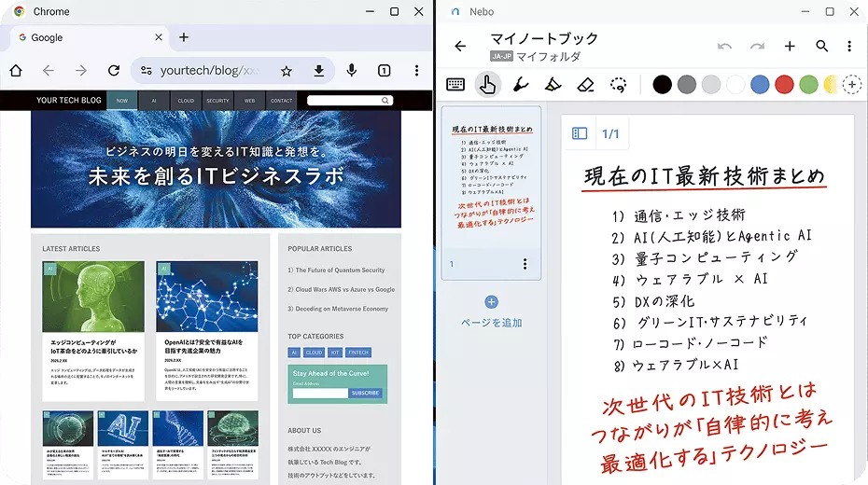The image size is (868, 485).
Task: Click the SUBSCRIBE button
Action: tap(365, 393)
